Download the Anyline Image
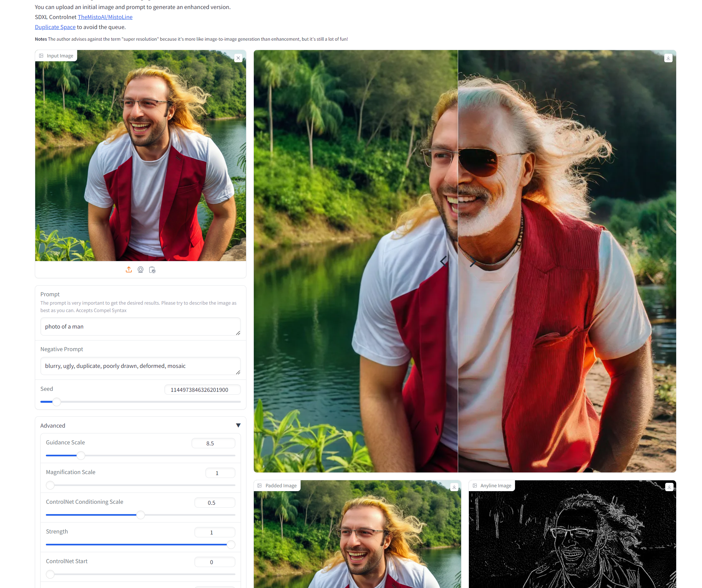This screenshot has width=702, height=588. [669, 487]
